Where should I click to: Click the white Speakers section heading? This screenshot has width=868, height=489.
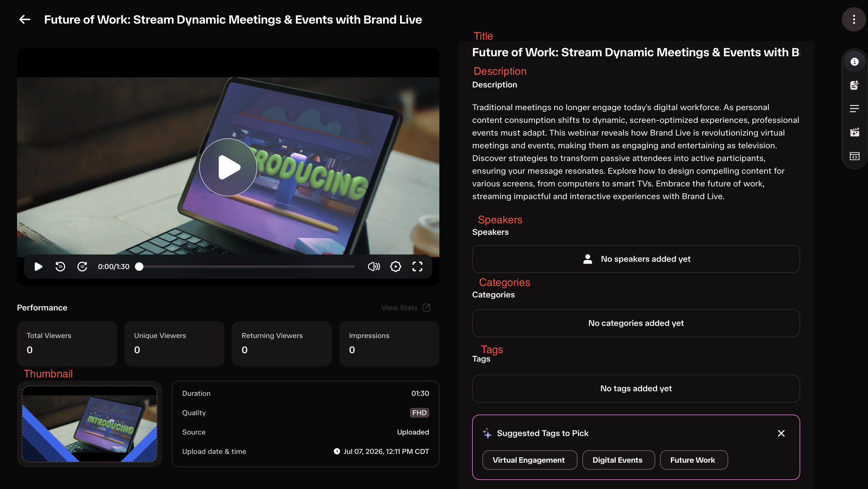point(490,232)
